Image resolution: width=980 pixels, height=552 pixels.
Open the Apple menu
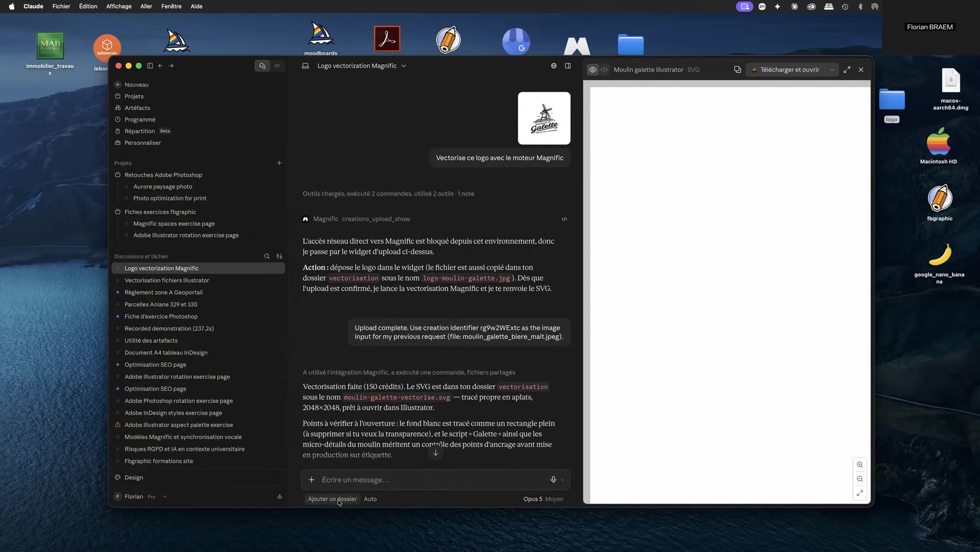(x=12, y=7)
